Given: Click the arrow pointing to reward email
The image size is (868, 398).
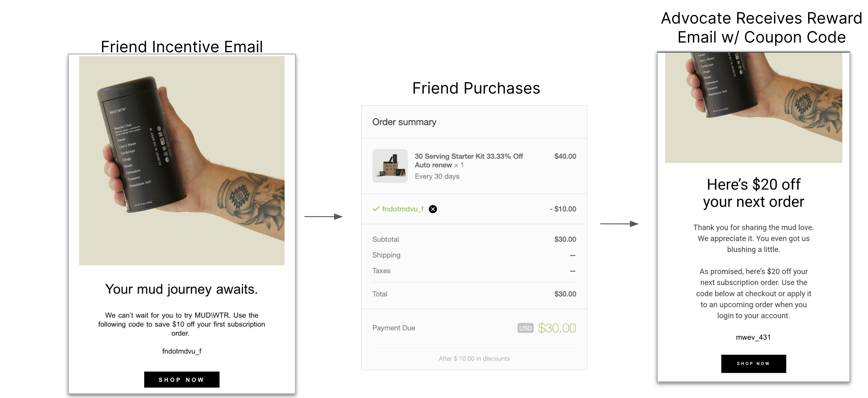Looking at the screenshot, I should point(619,223).
